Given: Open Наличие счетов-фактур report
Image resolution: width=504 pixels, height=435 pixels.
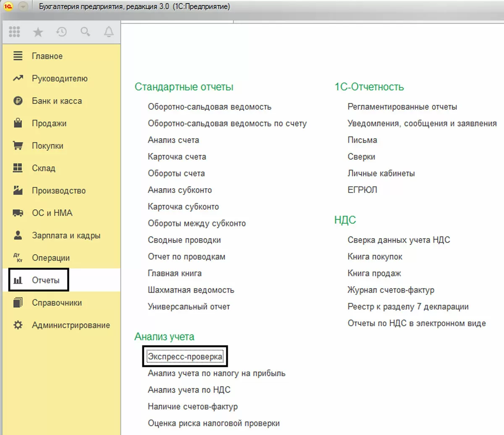Looking at the screenshot, I should (x=193, y=407).
